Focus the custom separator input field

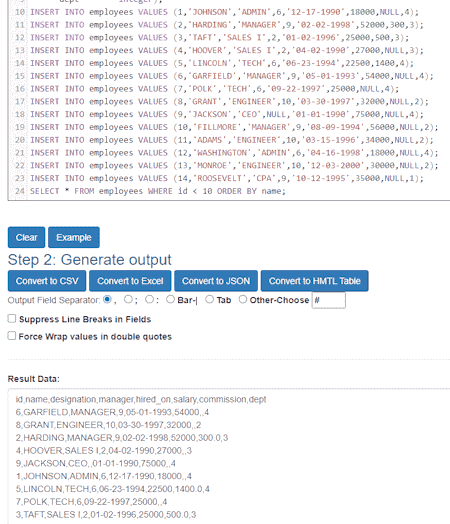pyautogui.click(x=329, y=300)
